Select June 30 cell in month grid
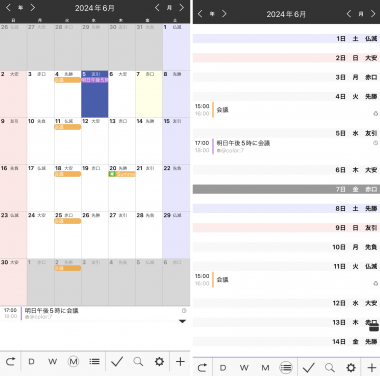 [13, 282]
